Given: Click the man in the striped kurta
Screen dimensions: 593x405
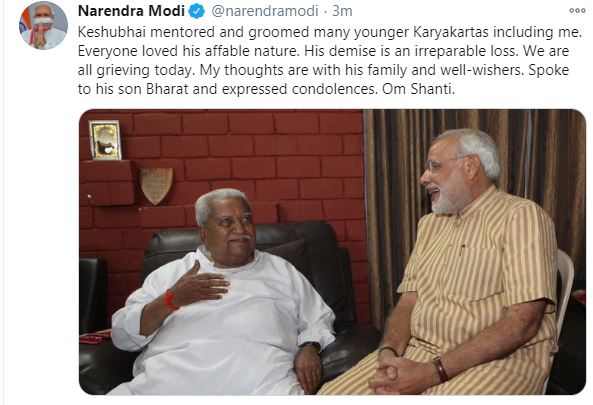Looking at the screenshot, I should click(x=469, y=265).
